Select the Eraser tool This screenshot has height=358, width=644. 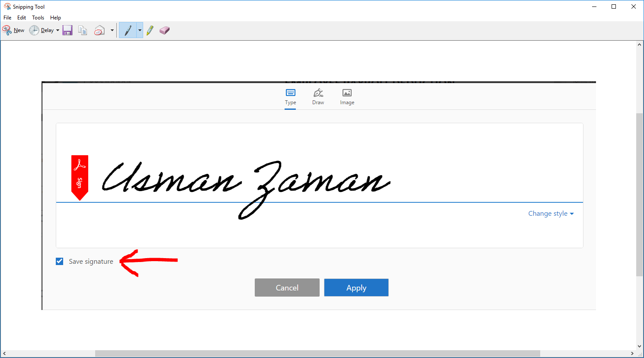pyautogui.click(x=164, y=30)
